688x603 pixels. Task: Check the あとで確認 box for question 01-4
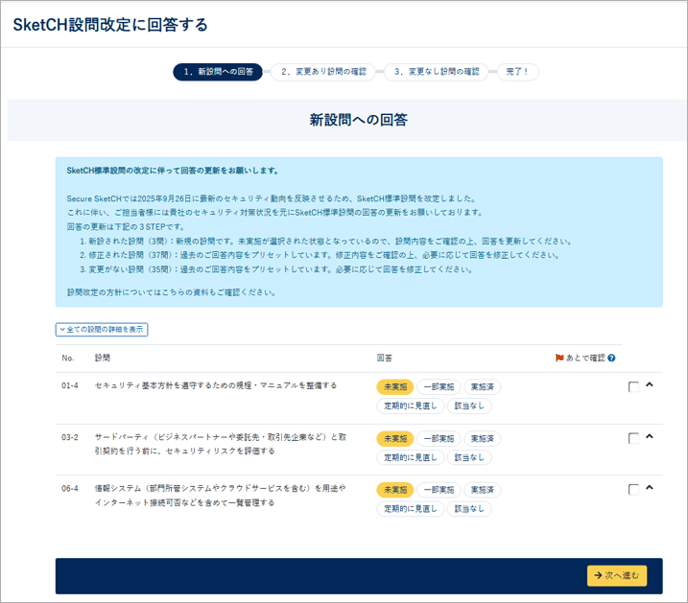pyautogui.click(x=634, y=387)
